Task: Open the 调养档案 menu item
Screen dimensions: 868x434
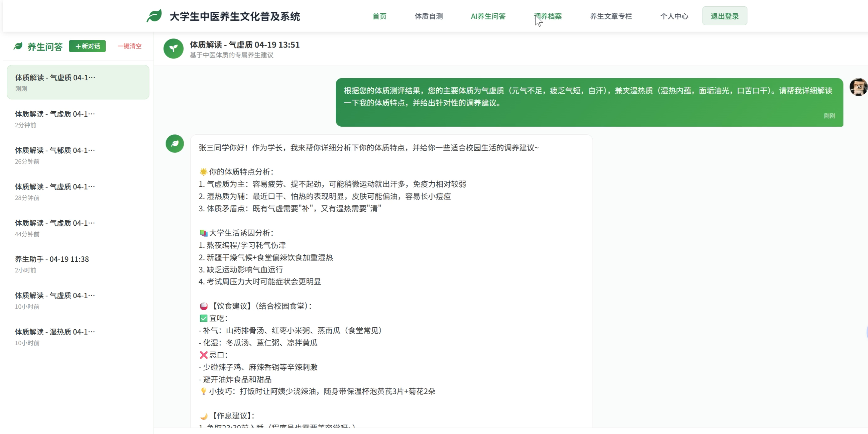Action: (548, 16)
